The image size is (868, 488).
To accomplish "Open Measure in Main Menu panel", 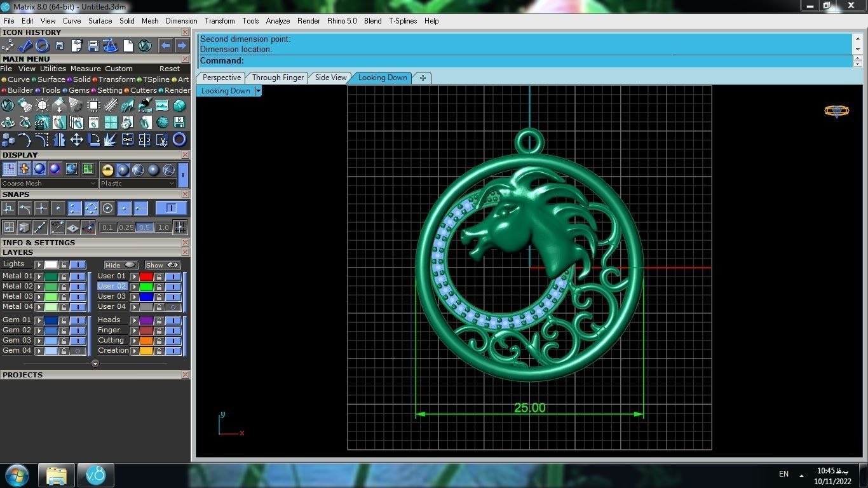I will click(86, 69).
